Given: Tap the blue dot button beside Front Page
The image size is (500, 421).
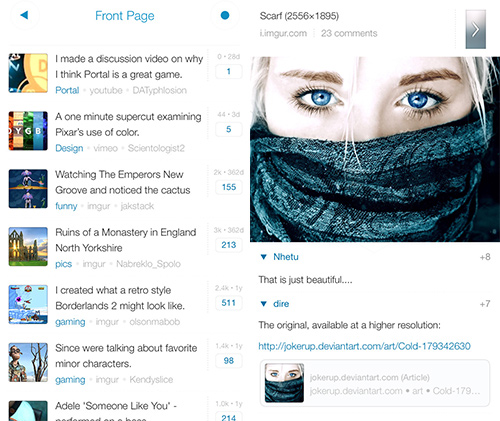Looking at the screenshot, I should pyautogui.click(x=225, y=15).
